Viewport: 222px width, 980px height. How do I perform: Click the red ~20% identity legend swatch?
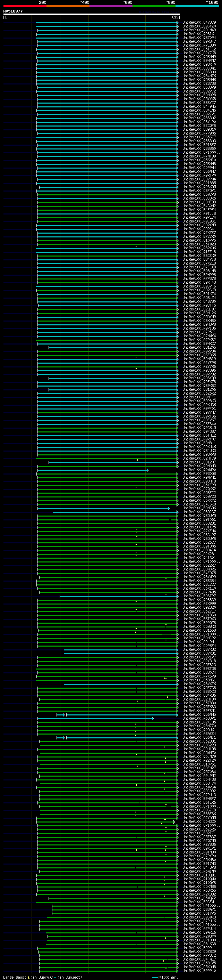point(25,7)
